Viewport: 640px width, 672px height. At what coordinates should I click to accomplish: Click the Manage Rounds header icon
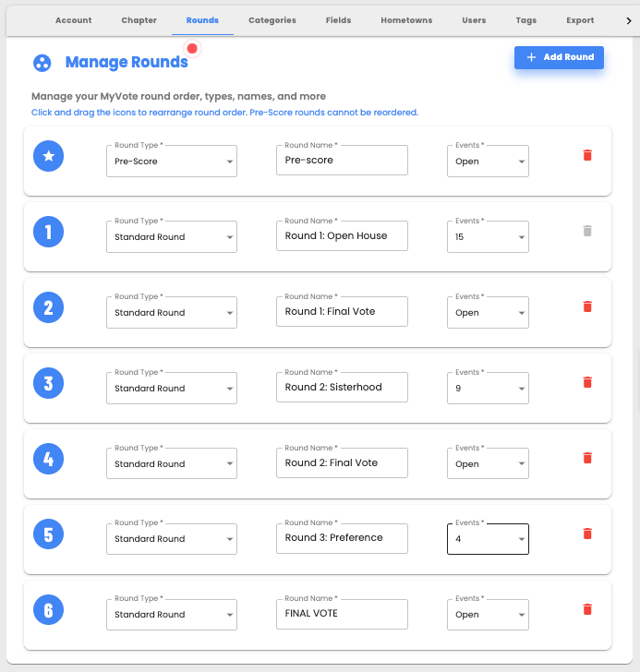pyautogui.click(x=42, y=63)
